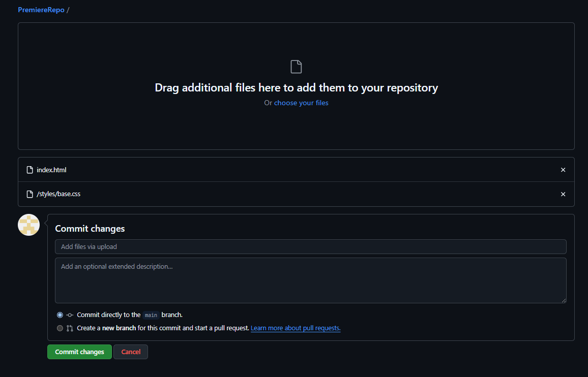
Task: Open the PremiereRepo repository link
Action: (41, 9)
